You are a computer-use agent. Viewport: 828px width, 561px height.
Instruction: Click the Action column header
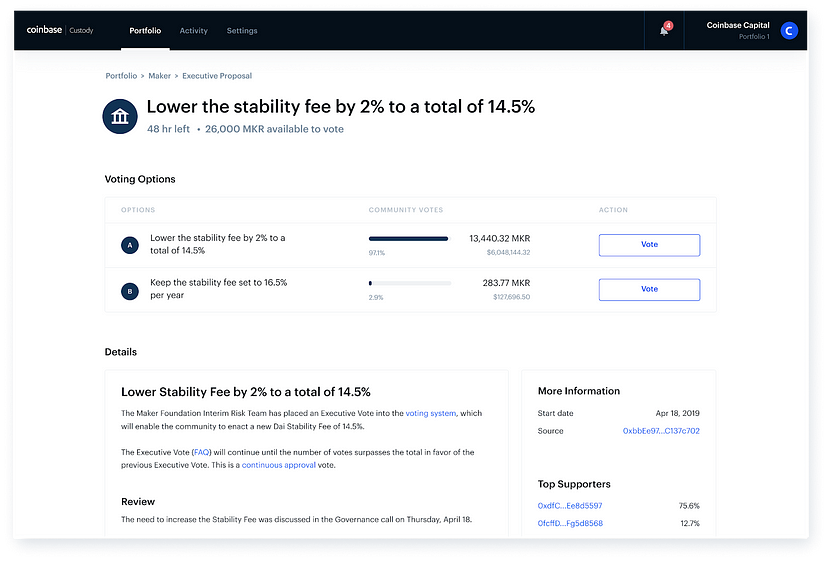click(x=613, y=210)
